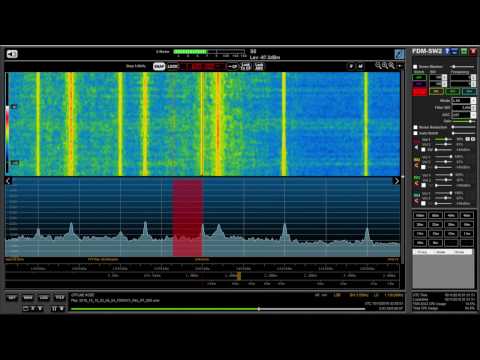
Task: Click the white pill mode button left of LOCK
Action: pyautogui.click(x=159, y=66)
